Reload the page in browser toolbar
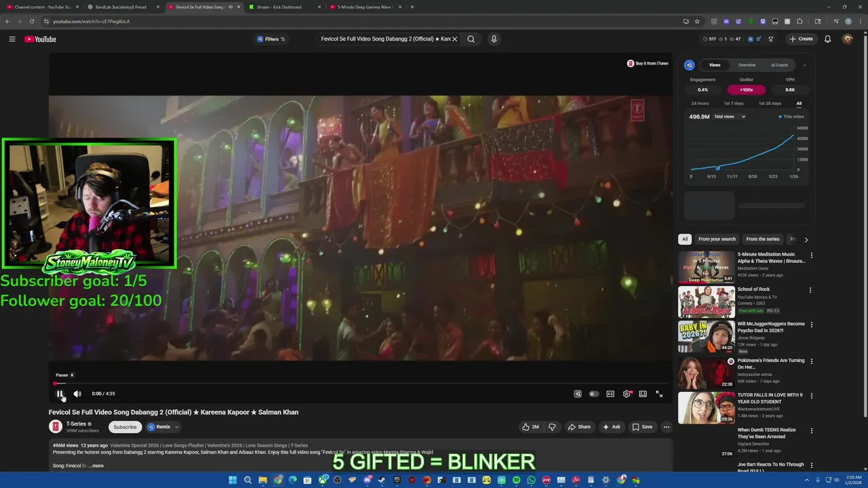 [x=31, y=21]
